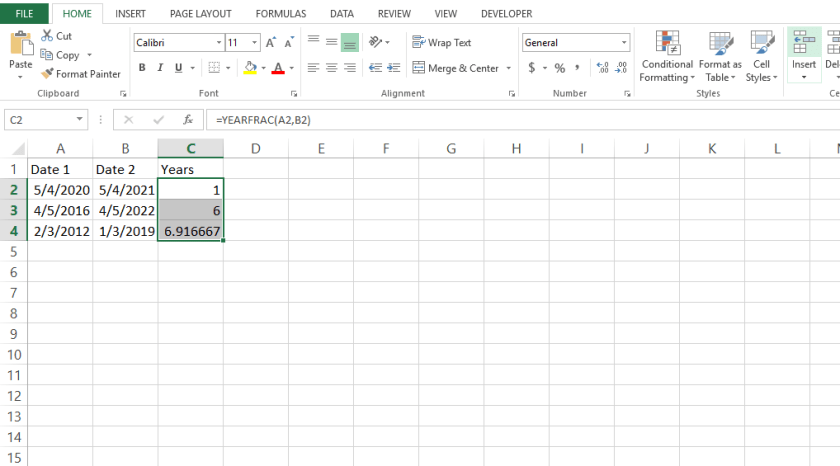The width and height of the screenshot is (840, 466).
Task: Apply Comma Style format
Action: 578,67
